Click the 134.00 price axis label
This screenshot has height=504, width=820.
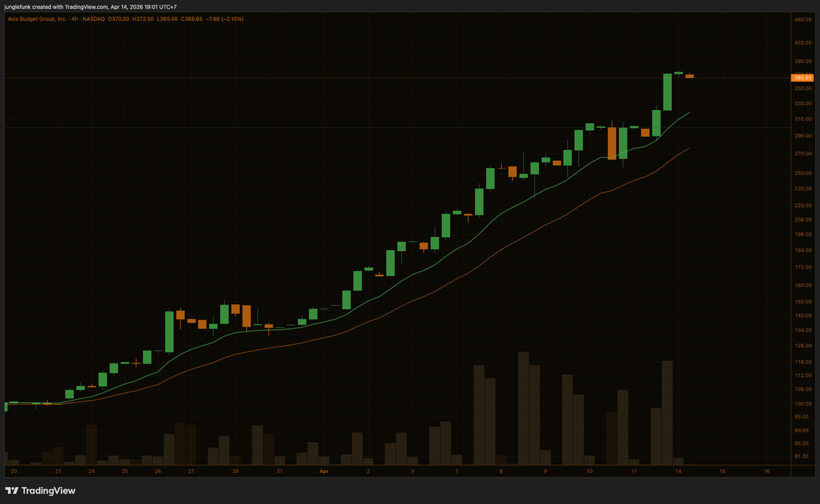coord(803,331)
